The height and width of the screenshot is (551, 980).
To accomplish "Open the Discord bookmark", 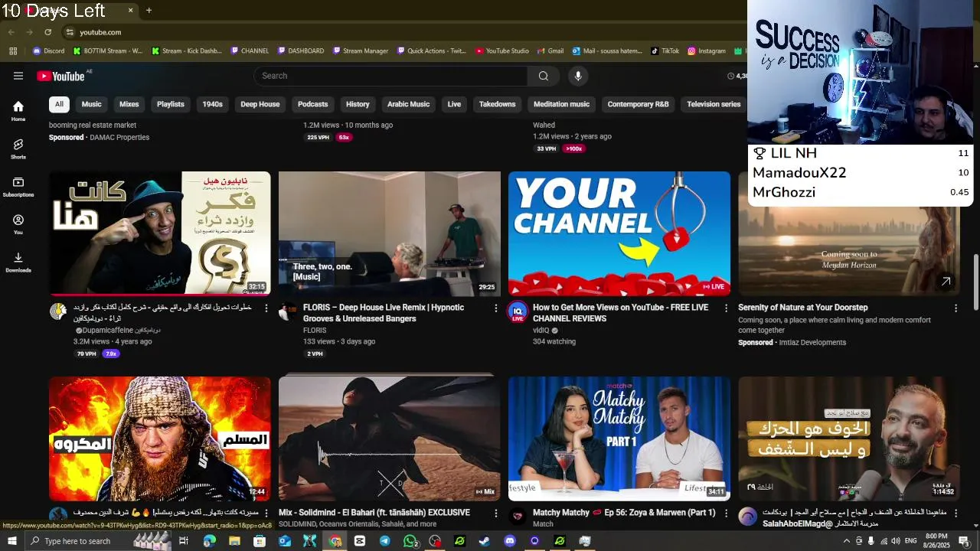I will [x=48, y=51].
